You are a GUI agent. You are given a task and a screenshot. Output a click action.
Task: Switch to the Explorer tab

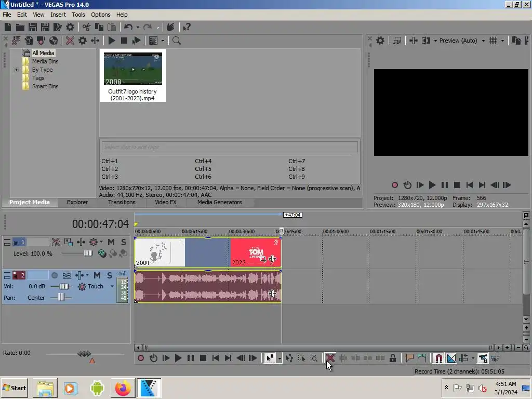[77, 202]
